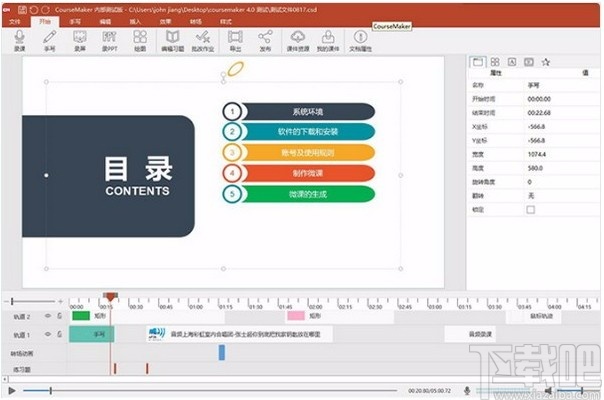Check the 锁定 lock checkbox in properties
This screenshot has width=604, height=400.
click(x=531, y=210)
